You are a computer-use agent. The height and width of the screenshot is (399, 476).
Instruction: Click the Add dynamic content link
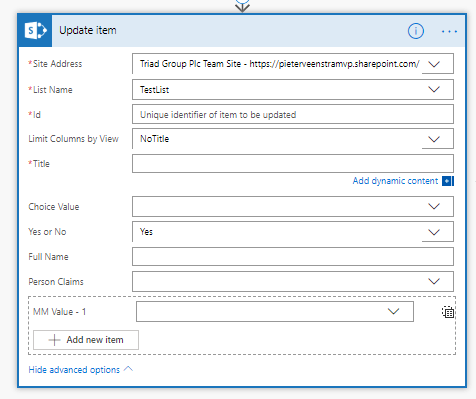tap(395, 181)
